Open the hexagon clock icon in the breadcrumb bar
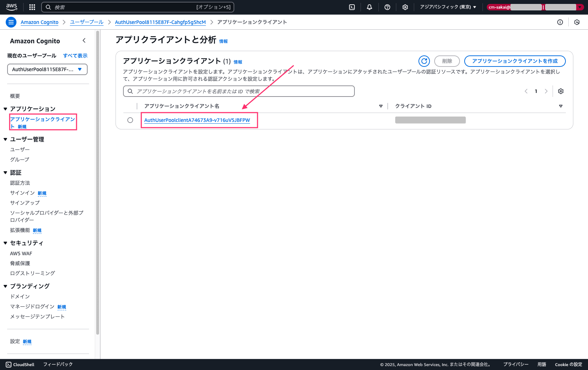This screenshot has width=588, height=370. point(577,22)
